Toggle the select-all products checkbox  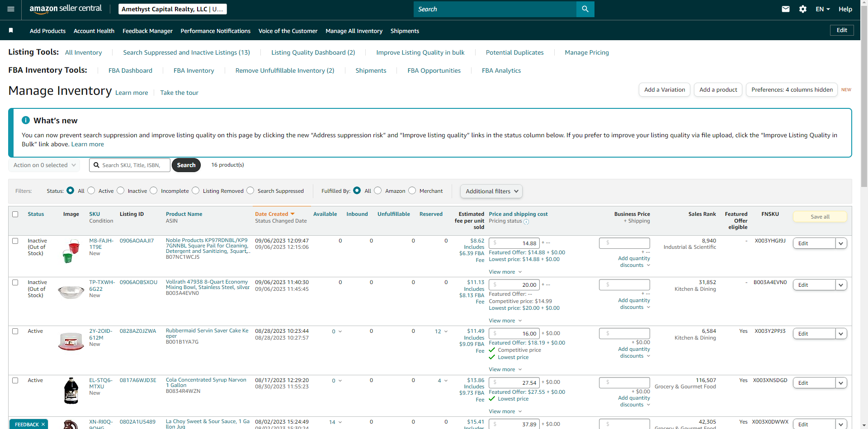pyautogui.click(x=15, y=214)
